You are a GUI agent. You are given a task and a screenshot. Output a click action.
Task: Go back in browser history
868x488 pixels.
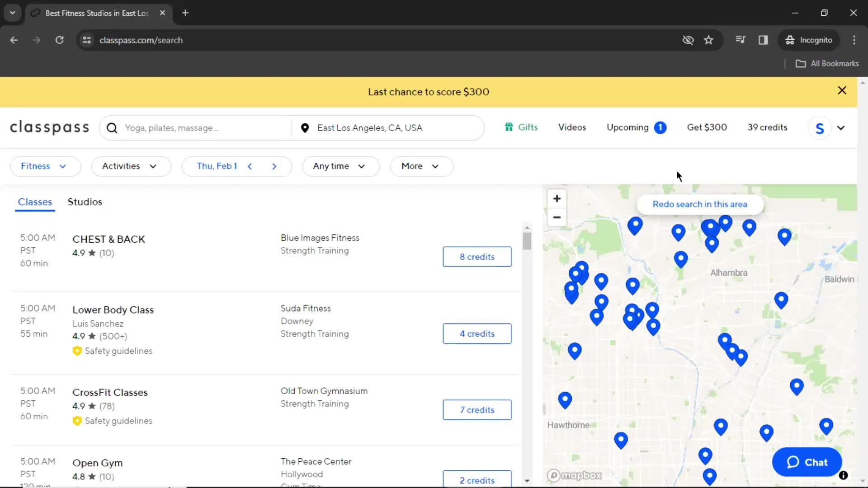point(14,40)
